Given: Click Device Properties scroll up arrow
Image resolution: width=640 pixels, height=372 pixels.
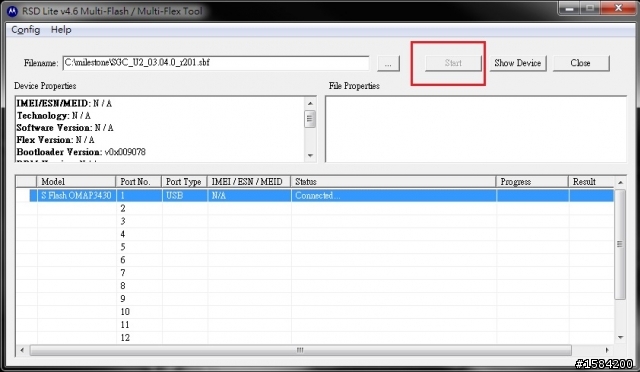Looking at the screenshot, I should 310,103.
